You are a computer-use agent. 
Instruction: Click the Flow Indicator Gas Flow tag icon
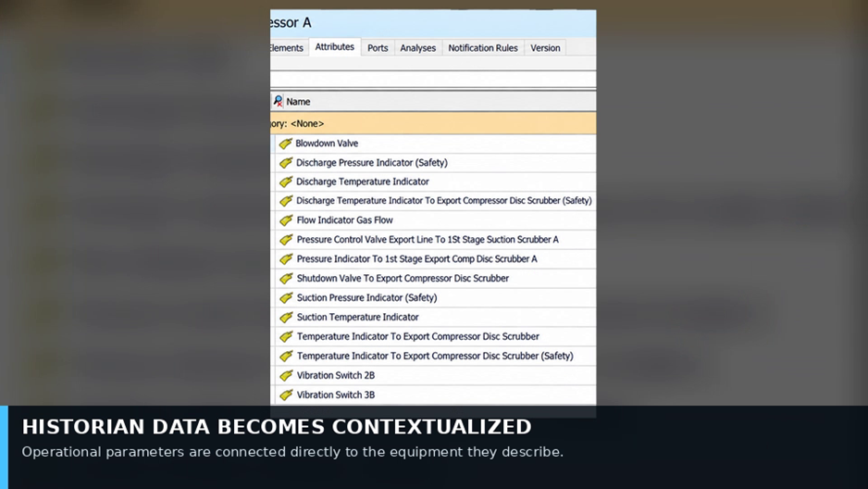pos(286,220)
